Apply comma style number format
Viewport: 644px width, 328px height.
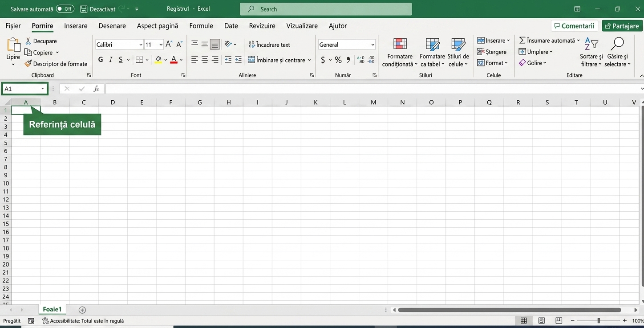[x=348, y=60]
